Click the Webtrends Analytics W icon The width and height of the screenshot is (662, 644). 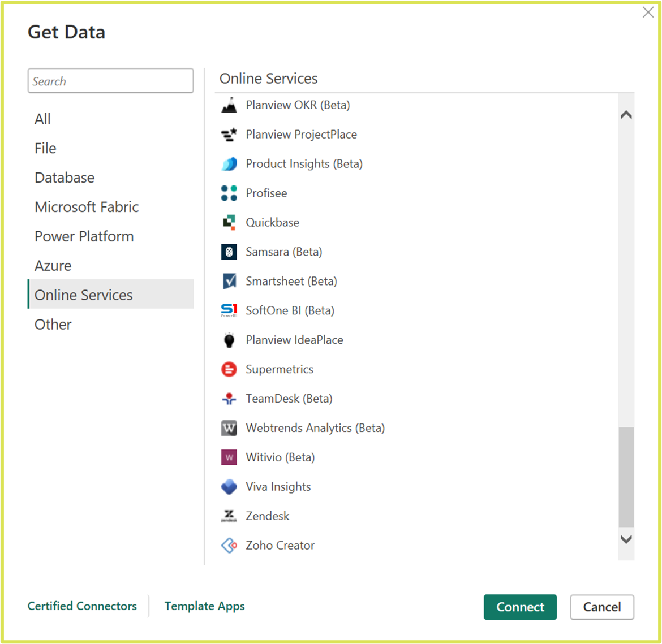coord(229,428)
